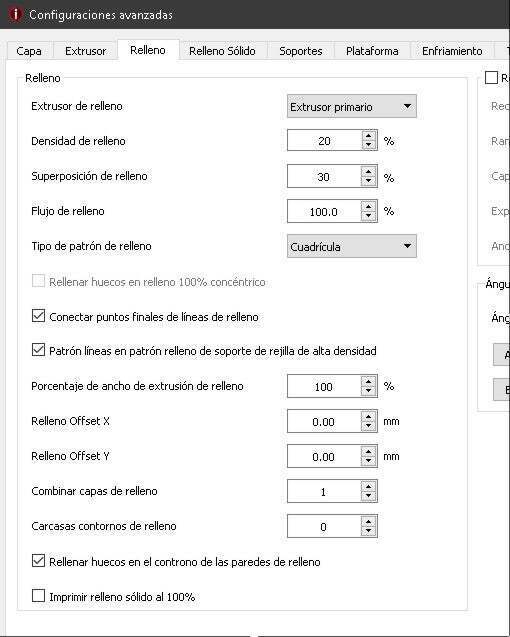
Task: Open the Extrusor primario dropdown
Action: pyautogui.click(x=352, y=106)
